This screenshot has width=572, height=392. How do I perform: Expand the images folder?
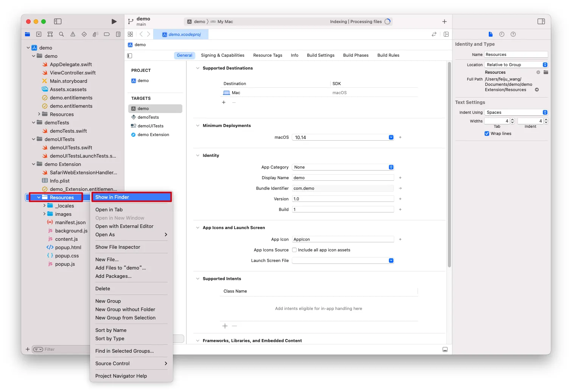click(44, 214)
